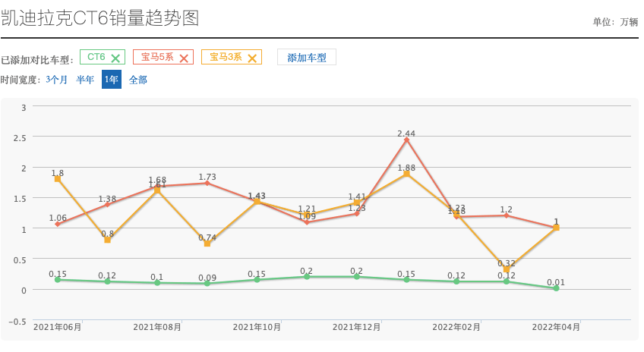
Task: Click the 2021年12月 axis label
Action: pos(357,327)
